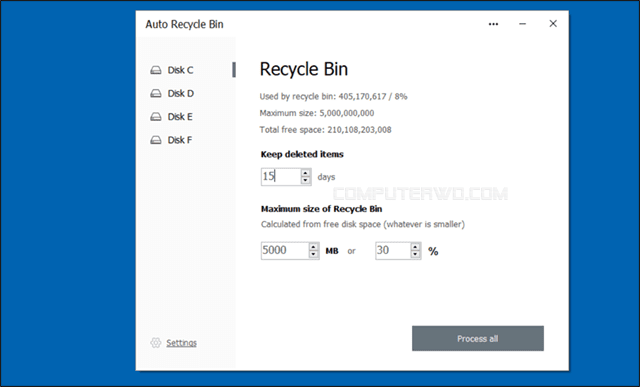Select Disk F in the sidebar
640x387 pixels.
(x=171, y=140)
